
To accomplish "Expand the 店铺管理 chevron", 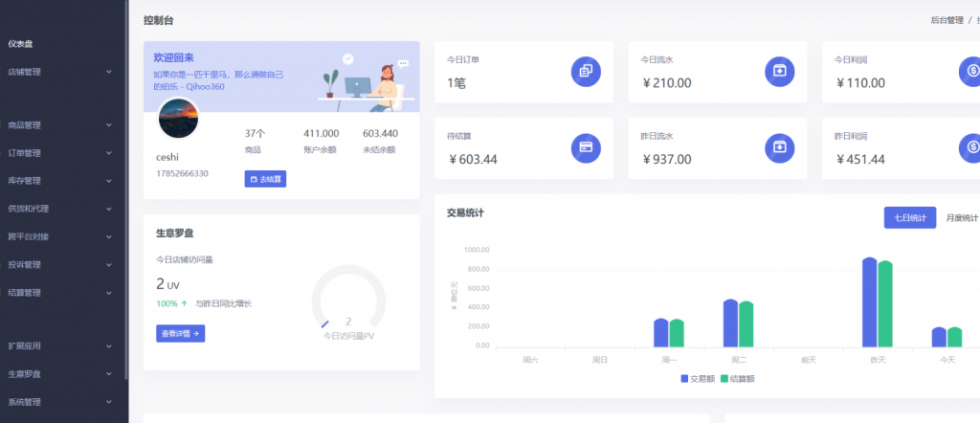I will pos(109,72).
